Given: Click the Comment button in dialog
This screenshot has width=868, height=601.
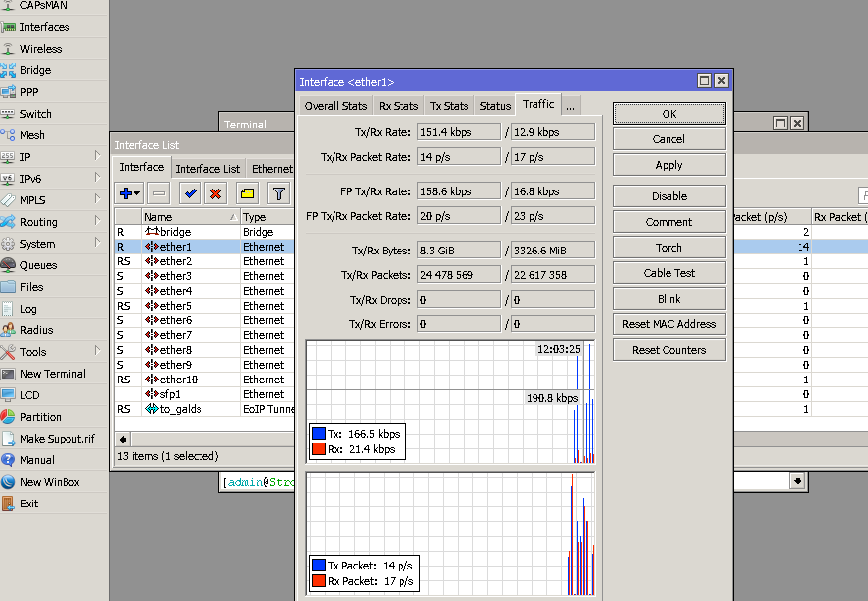Looking at the screenshot, I should [669, 222].
